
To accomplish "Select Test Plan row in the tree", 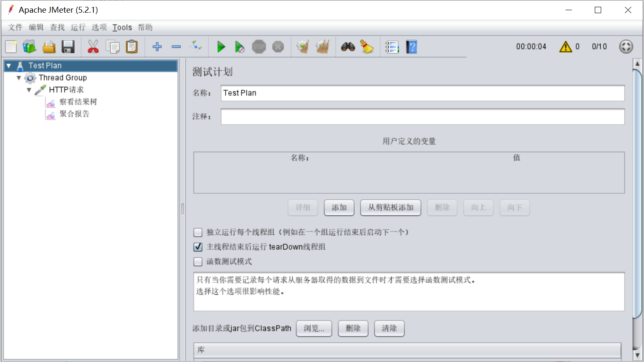I will pyautogui.click(x=91, y=66).
